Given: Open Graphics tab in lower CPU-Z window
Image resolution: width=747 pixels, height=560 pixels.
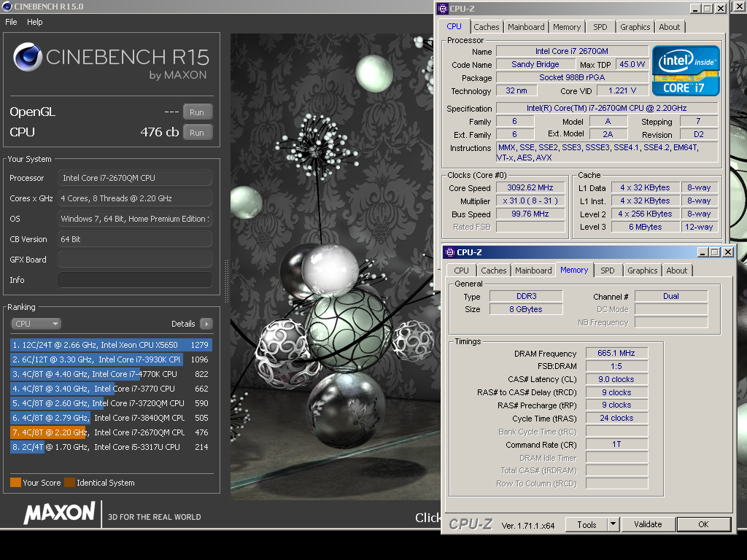Looking at the screenshot, I should 642,271.
